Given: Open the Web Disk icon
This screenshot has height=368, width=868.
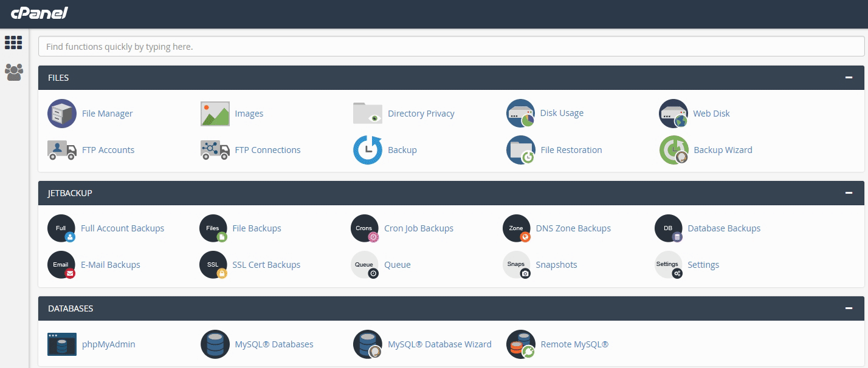Looking at the screenshot, I should [x=673, y=114].
